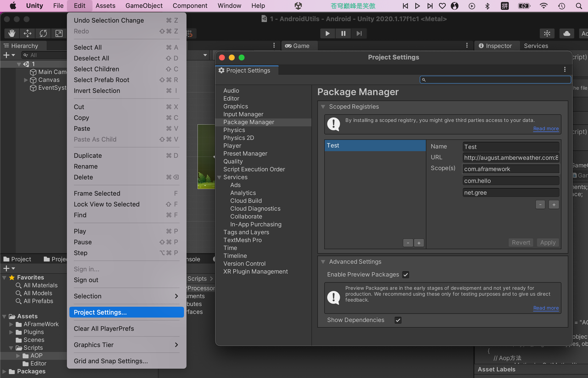The image size is (588, 378).
Task: Click Main Camera object icon in Hierarchy
Action: pyautogui.click(x=33, y=72)
